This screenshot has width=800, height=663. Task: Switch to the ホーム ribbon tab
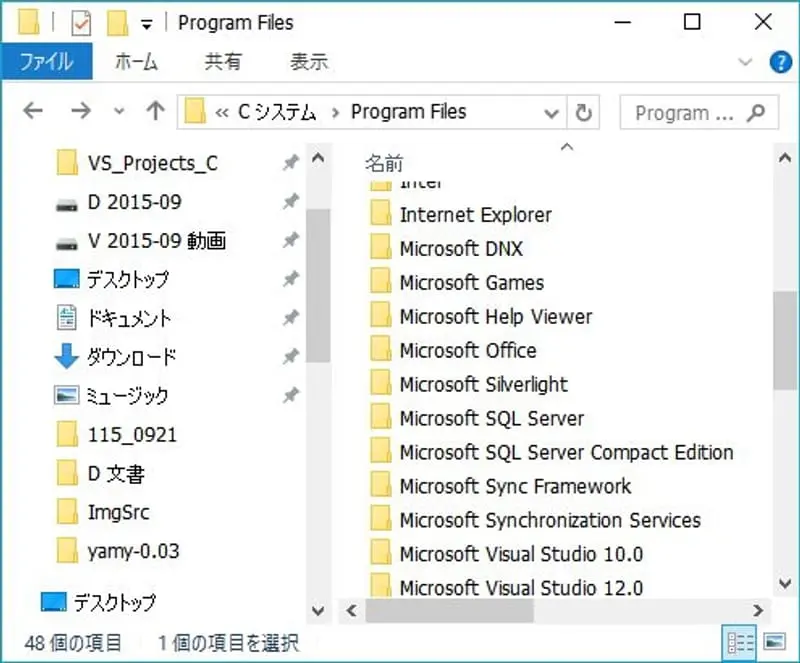(136, 61)
